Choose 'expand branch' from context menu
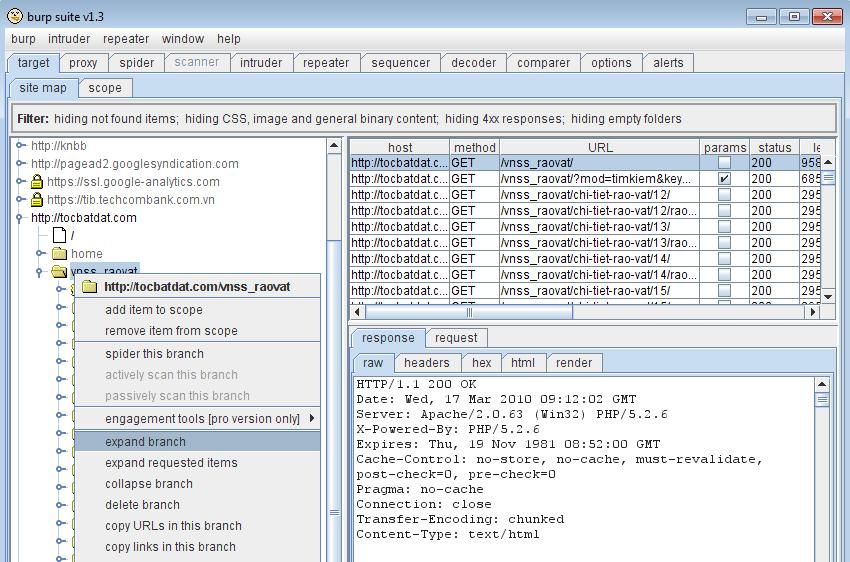 145,441
